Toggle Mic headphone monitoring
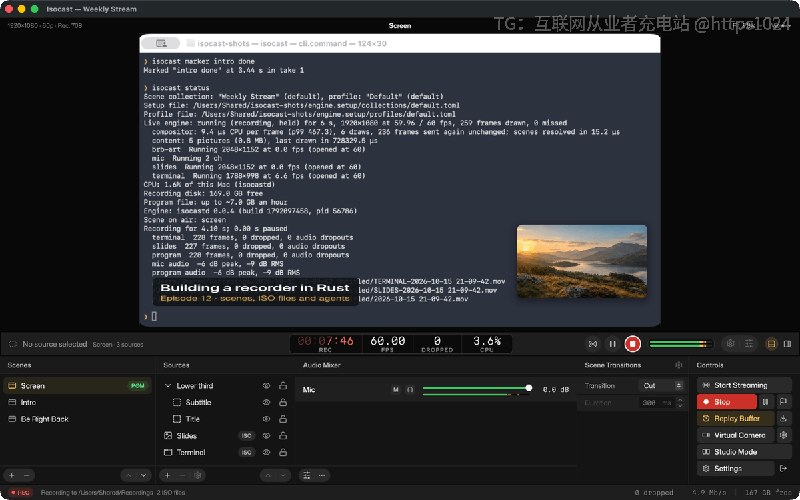The image size is (800, 500). point(410,389)
